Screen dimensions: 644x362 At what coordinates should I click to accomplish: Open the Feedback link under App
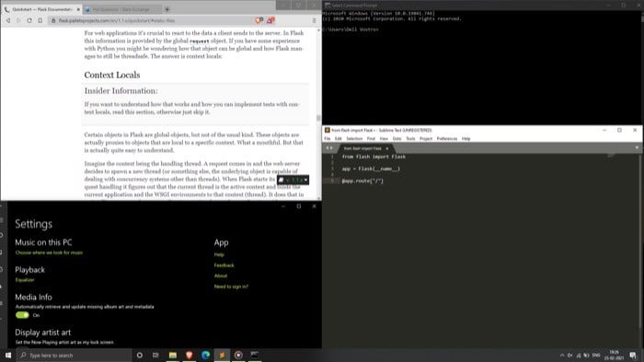click(224, 265)
